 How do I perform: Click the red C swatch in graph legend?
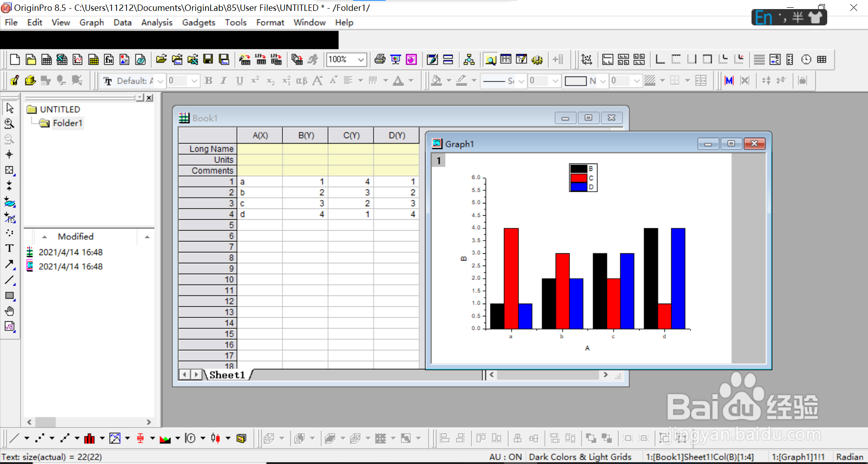pyautogui.click(x=579, y=178)
